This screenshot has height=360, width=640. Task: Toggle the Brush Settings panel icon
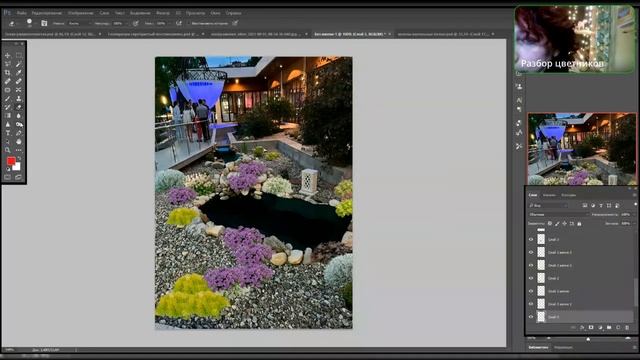(44, 23)
